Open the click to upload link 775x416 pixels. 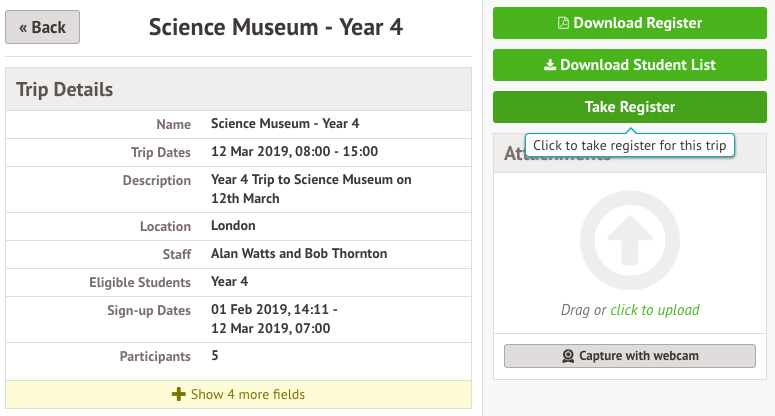tap(654, 310)
